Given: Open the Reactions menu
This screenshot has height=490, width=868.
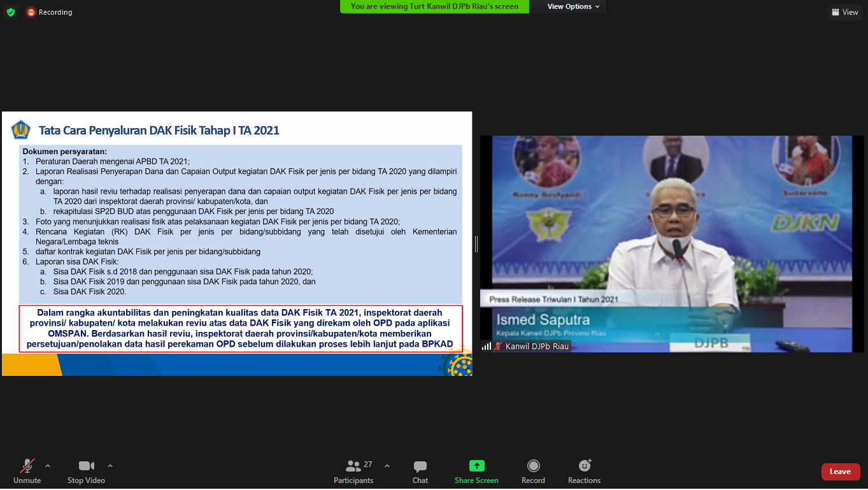Looking at the screenshot, I should click(584, 472).
